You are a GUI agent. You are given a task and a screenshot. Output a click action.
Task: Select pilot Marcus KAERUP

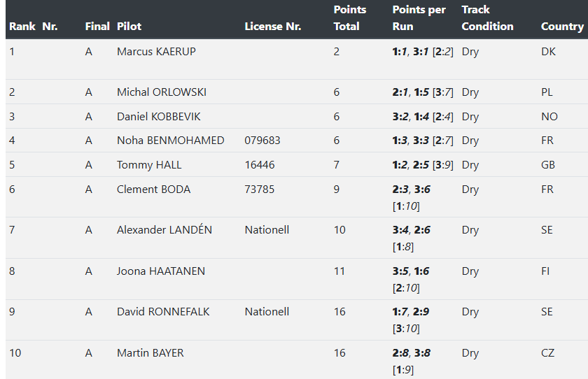click(156, 52)
